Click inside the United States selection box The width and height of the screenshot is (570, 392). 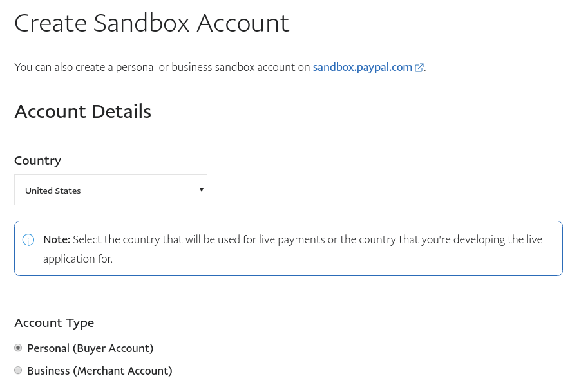97,189
